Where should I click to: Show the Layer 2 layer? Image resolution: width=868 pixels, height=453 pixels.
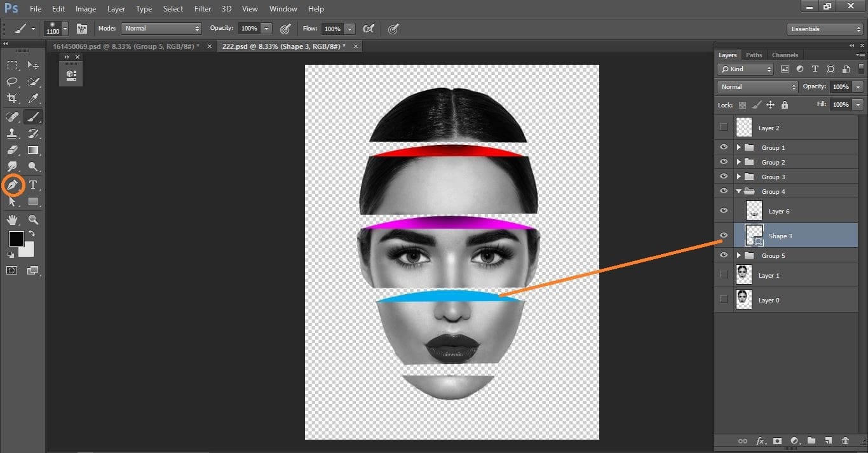coord(723,127)
